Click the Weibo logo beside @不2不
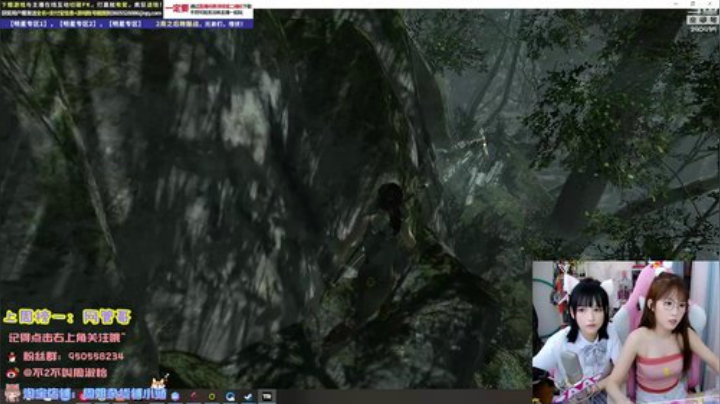This screenshot has width=720, height=404. pyautogui.click(x=12, y=373)
